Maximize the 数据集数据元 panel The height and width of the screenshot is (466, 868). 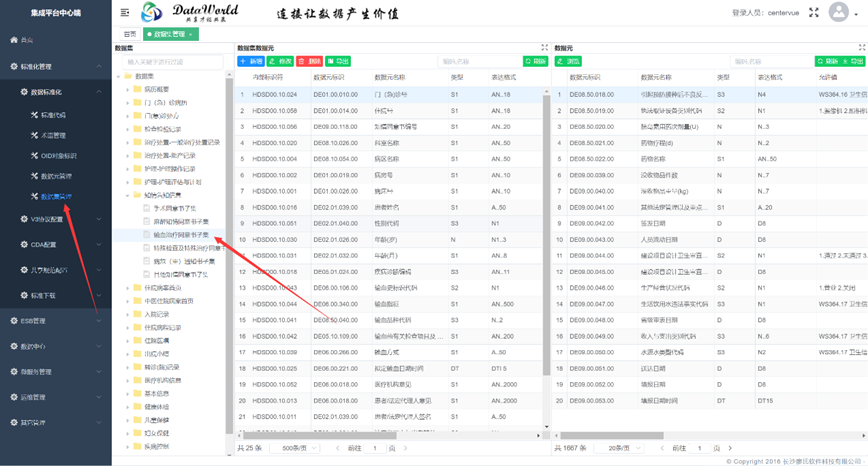point(545,48)
